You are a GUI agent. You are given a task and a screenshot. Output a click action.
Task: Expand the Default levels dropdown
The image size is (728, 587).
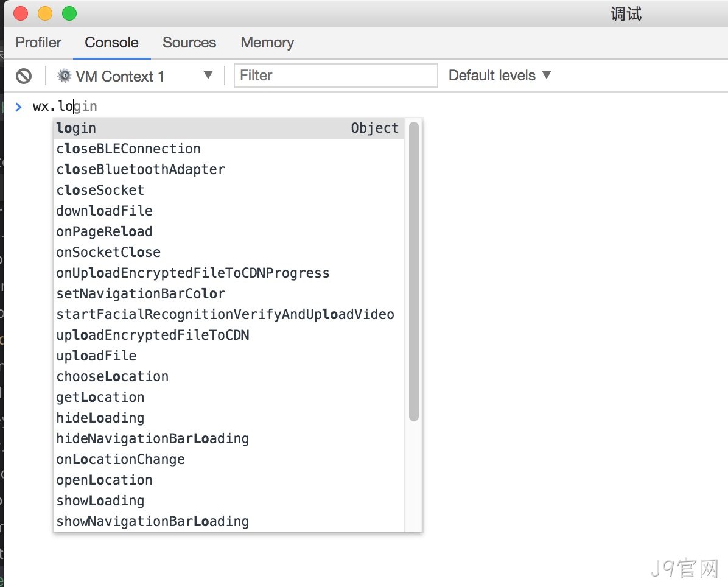(500, 76)
